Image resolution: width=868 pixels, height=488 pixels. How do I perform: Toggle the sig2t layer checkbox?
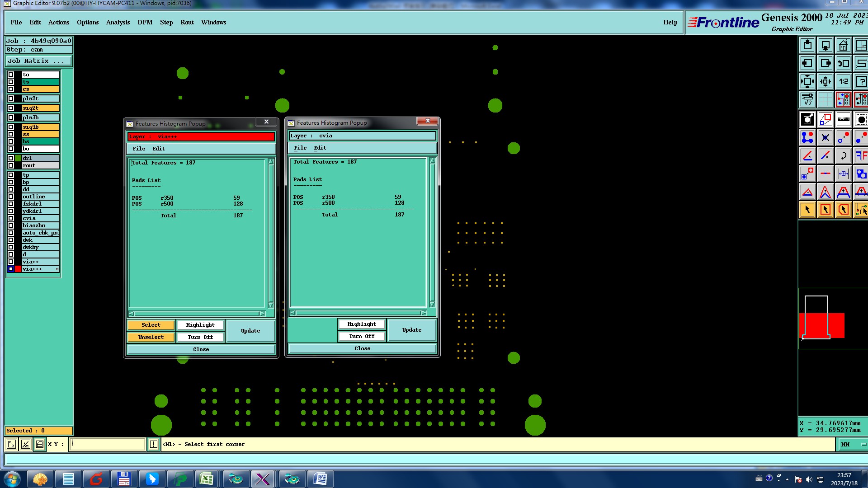pyautogui.click(x=11, y=108)
